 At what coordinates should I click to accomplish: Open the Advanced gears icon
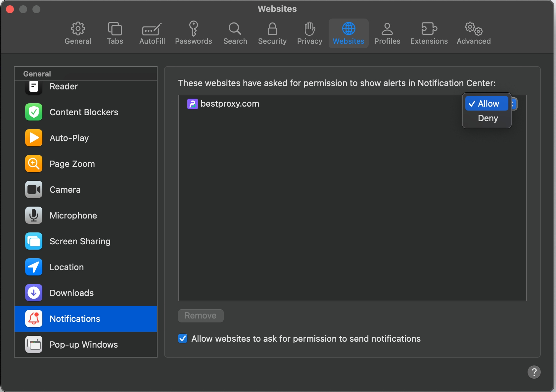[474, 29]
